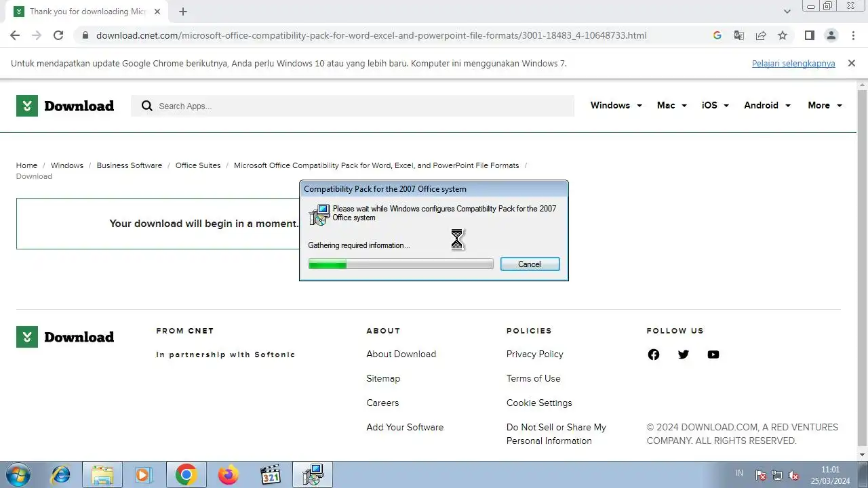Image resolution: width=868 pixels, height=488 pixels.
Task: Expand the Android dropdown menu
Action: click(x=767, y=105)
